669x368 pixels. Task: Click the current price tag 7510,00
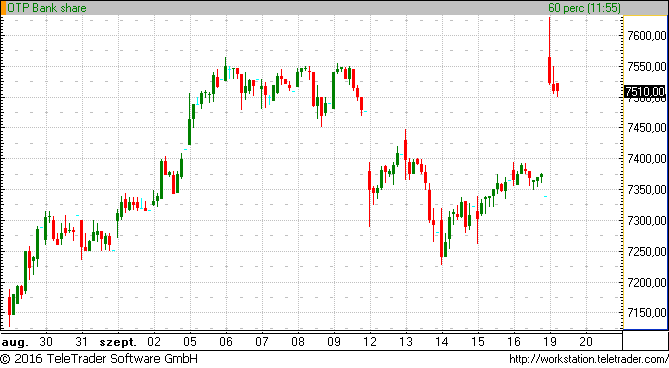pyautogui.click(x=645, y=91)
